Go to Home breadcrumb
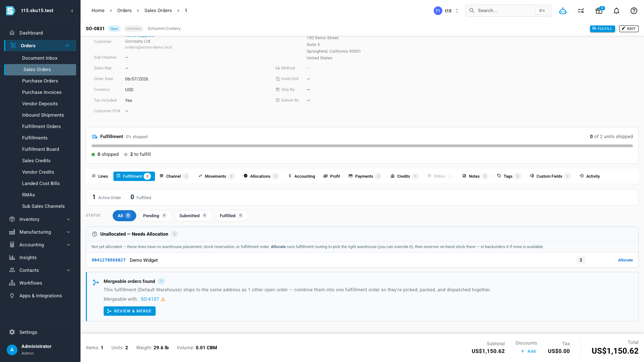The width and height of the screenshot is (644, 362). click(98, 11)
